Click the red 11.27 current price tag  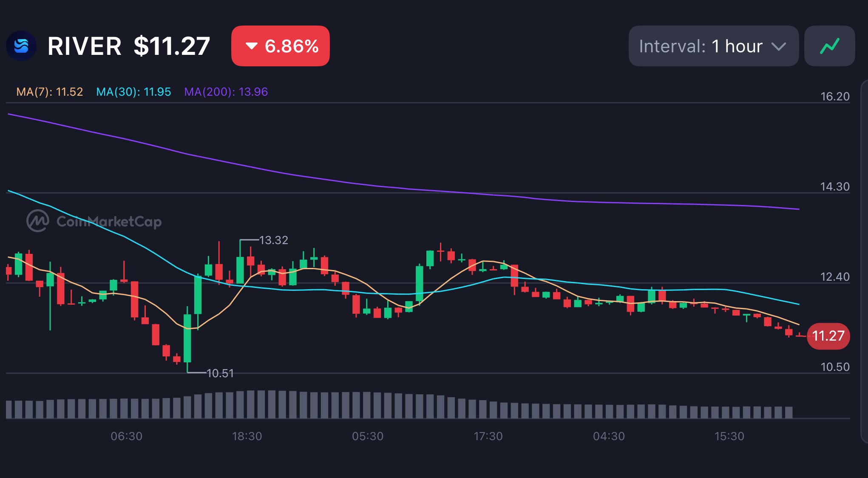click(828, 336)
